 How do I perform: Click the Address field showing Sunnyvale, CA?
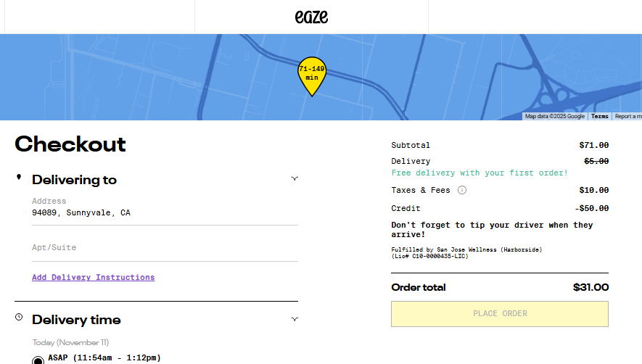pos(164,212)
